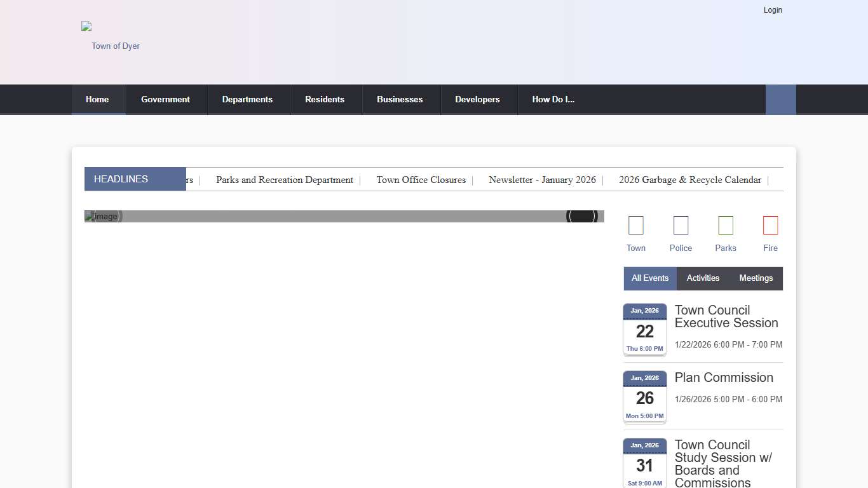Image resolution: width=868 pixels, height=488 pixels.
Task: Expand the How Do I... menu
Action: [x=553, y=100]
